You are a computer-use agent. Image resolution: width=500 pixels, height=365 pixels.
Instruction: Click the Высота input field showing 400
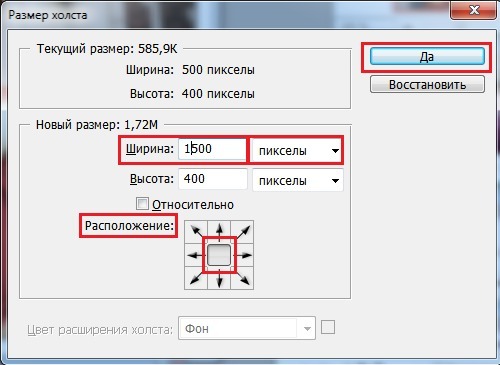click(x=213, y=179)
